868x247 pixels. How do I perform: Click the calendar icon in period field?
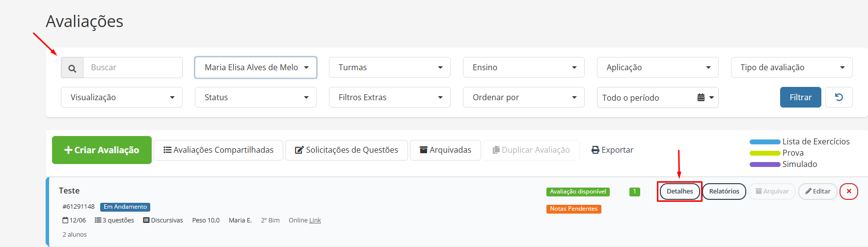point(701,98)
